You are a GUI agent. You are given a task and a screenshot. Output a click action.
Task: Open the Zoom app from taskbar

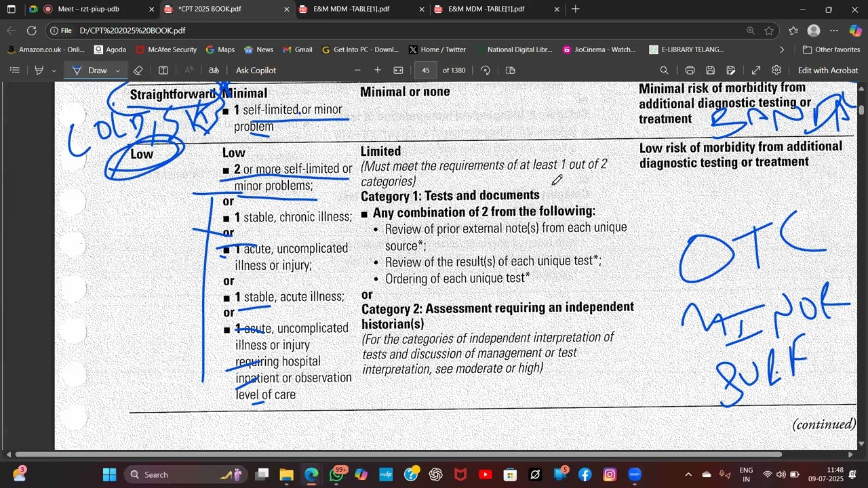click(635, 474)
